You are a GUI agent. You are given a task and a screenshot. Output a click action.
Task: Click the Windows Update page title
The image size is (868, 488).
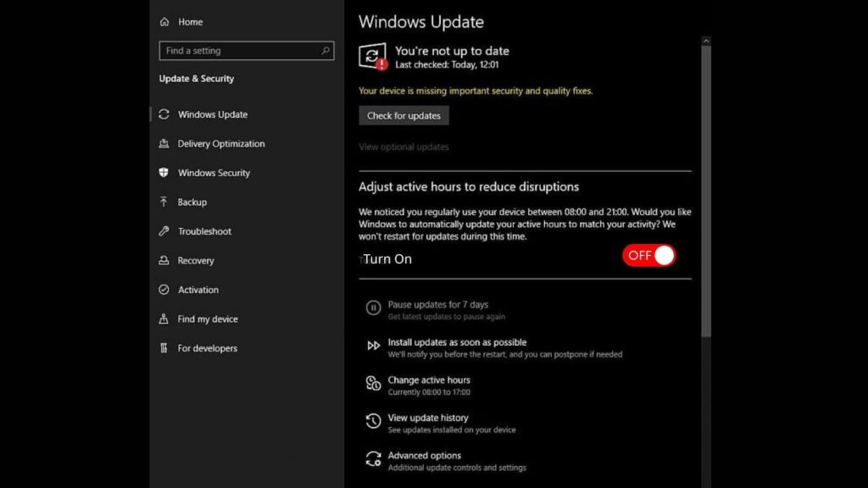(420, 21)
